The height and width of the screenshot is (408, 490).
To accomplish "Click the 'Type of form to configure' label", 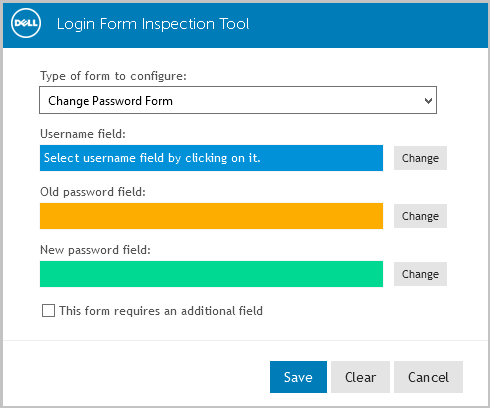I will pyautogui.click(x=113, y=76).
